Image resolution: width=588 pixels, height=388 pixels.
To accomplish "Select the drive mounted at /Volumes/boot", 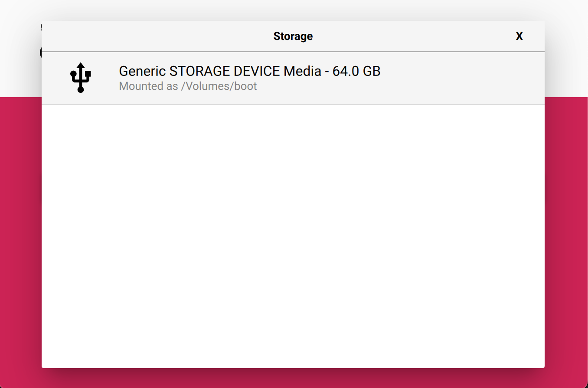I will pyautogui.click(x=293, y=78).
